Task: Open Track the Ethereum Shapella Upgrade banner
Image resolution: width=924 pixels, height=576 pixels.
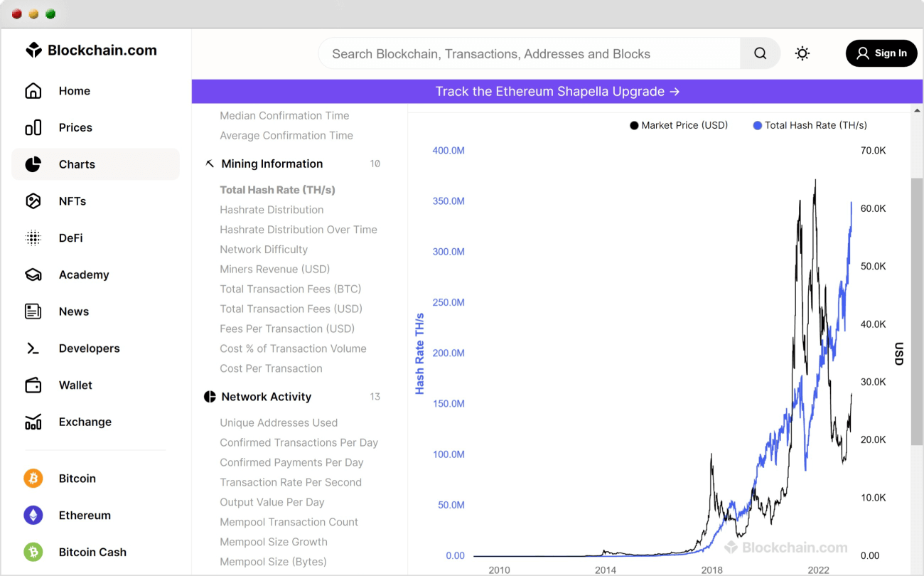Action: (557, 92)
